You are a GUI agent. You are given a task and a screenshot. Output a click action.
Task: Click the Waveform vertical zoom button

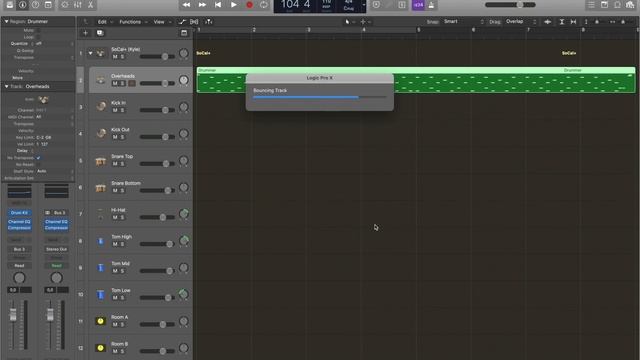point(548,22)
